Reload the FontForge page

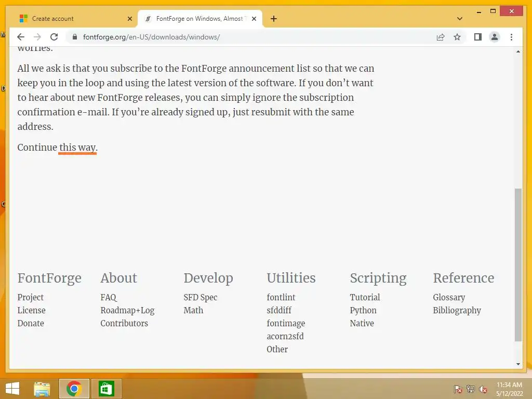point(54,37)
